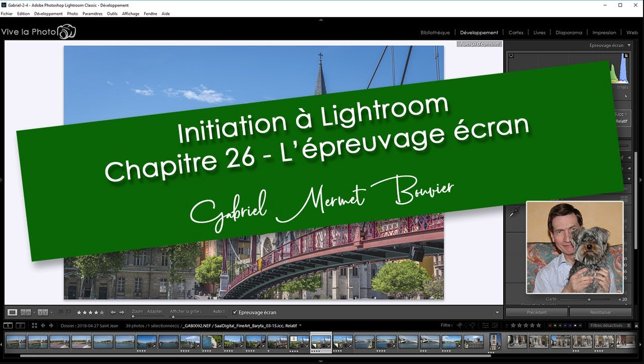This screenshot has height=364, width=644.
Task: Select the secondary display window icon
Action: [20, 325]
